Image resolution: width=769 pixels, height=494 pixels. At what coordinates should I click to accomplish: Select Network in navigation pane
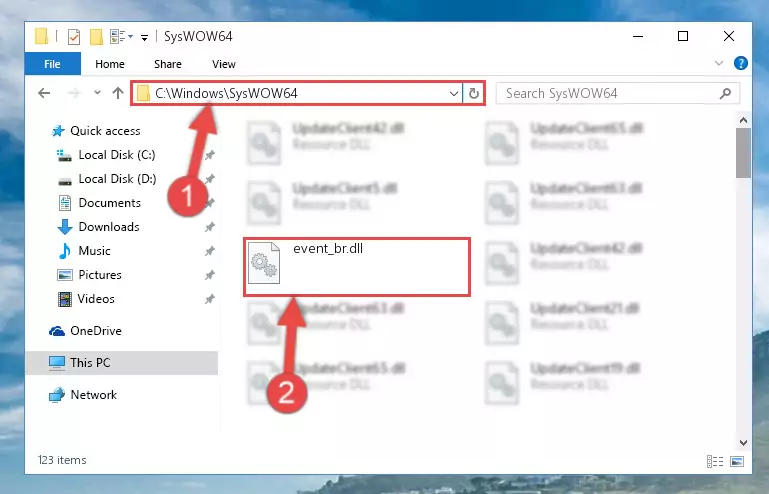[94, 395]
